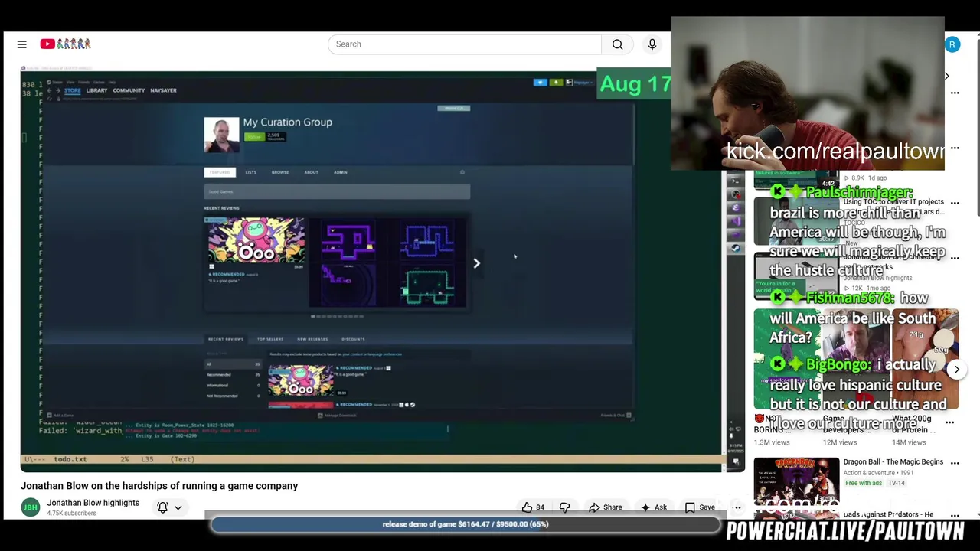Viewport: 980px width, 551px height.
Task: Toggle the notification bell for the channel
Action: (x=162, y=507)
